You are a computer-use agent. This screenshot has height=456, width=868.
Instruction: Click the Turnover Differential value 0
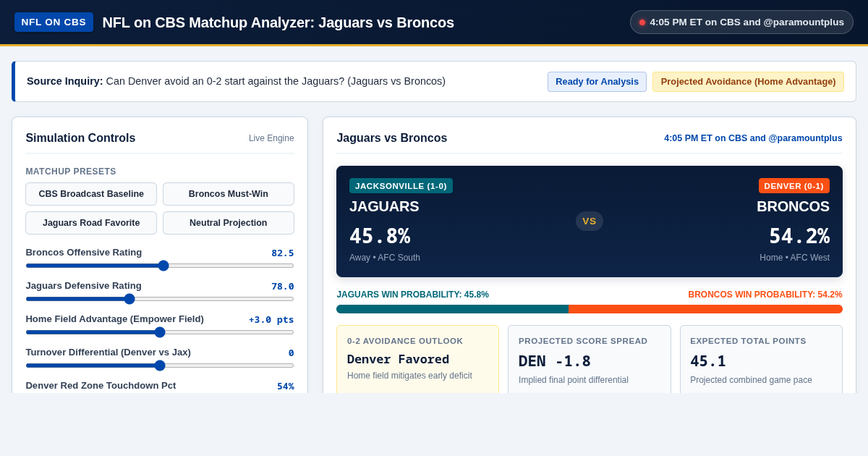pos(292,352)
